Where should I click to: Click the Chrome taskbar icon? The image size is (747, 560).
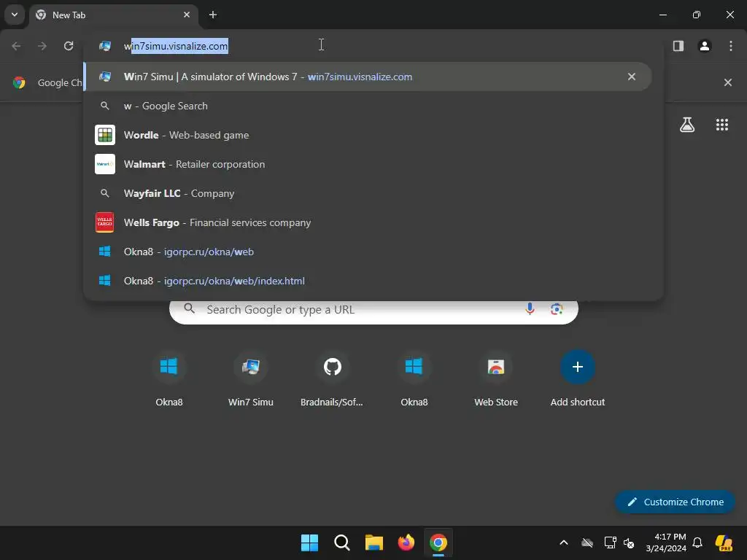[438, 542]
